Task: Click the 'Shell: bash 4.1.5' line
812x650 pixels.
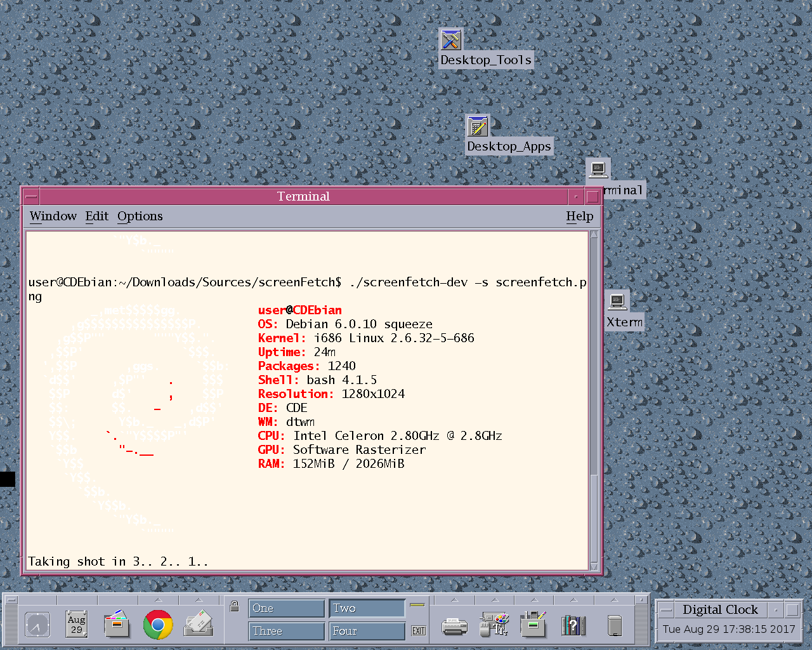Action: (317, 380)
